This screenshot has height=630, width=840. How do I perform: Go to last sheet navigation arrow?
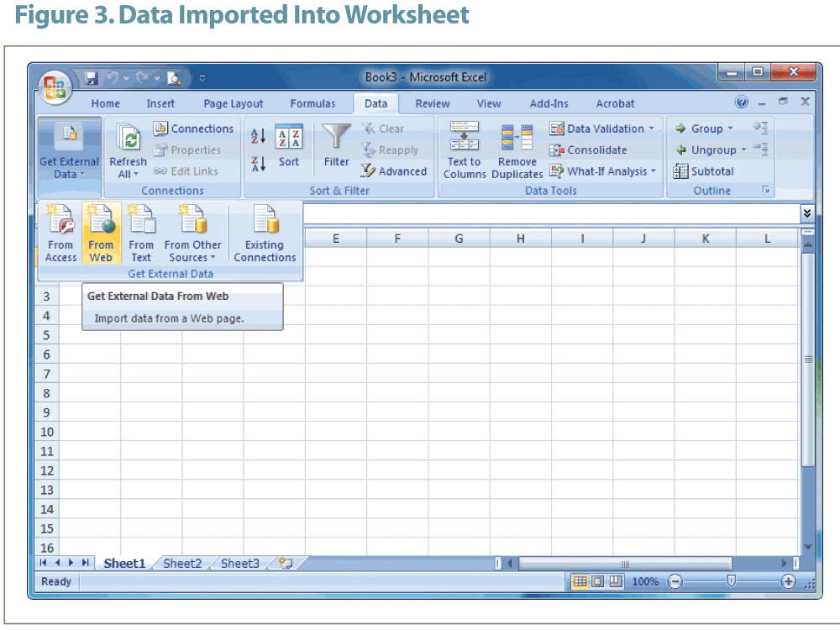pyautogui.click(x=85, y=563)
